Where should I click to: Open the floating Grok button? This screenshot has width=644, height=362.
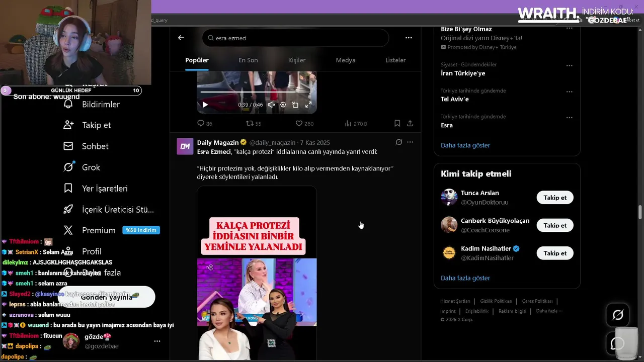[x=618, y=315]
